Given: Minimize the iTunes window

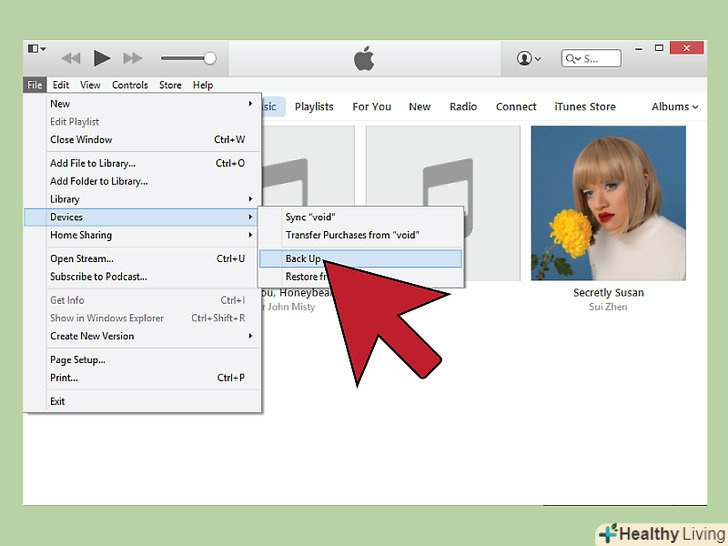Looking at the screenshot, I should coord(639,48).
